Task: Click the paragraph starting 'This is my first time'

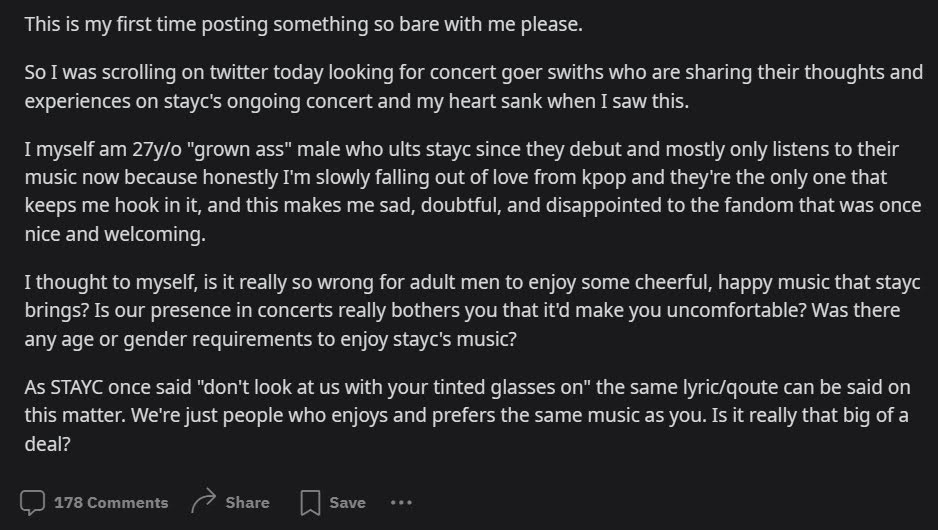Action: 303,25
